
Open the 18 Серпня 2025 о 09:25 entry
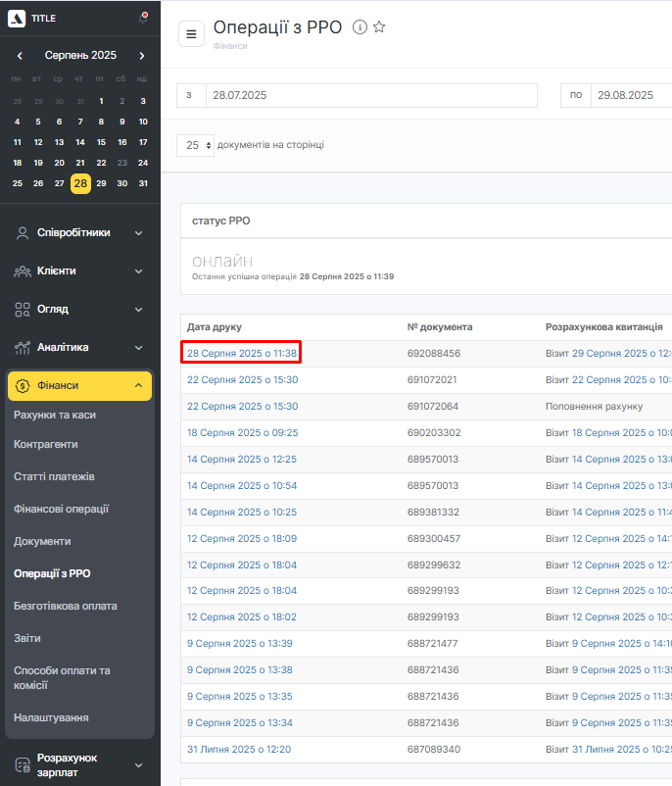(x=242, y=432)
